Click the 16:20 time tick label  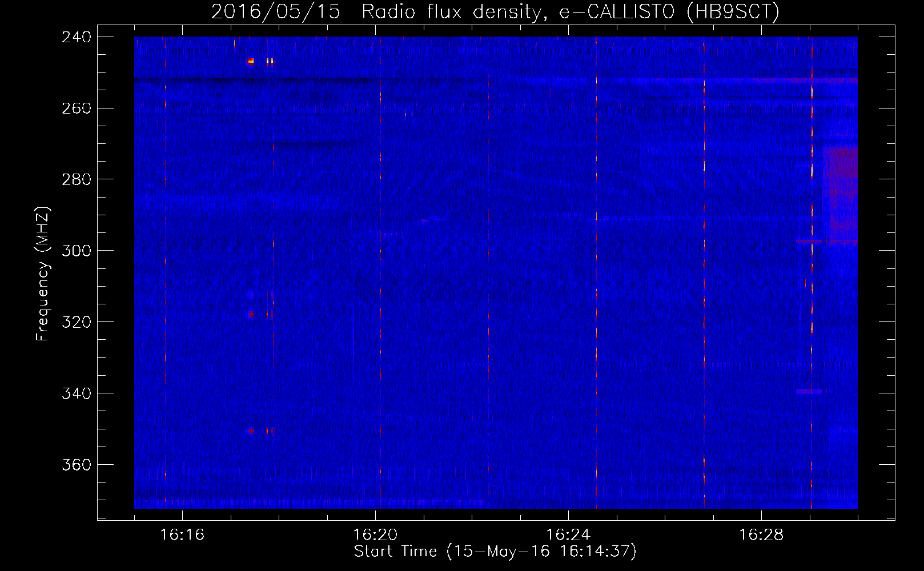[x=375, y=535]
